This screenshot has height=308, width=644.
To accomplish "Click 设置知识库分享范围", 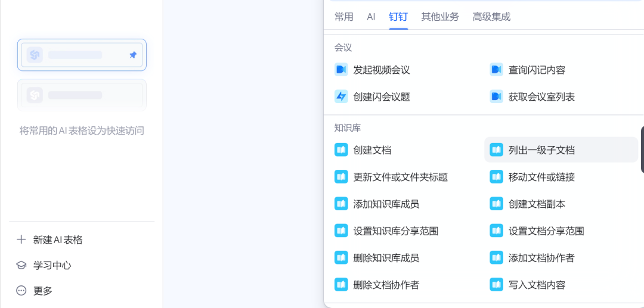I will [x=395, y=231].
